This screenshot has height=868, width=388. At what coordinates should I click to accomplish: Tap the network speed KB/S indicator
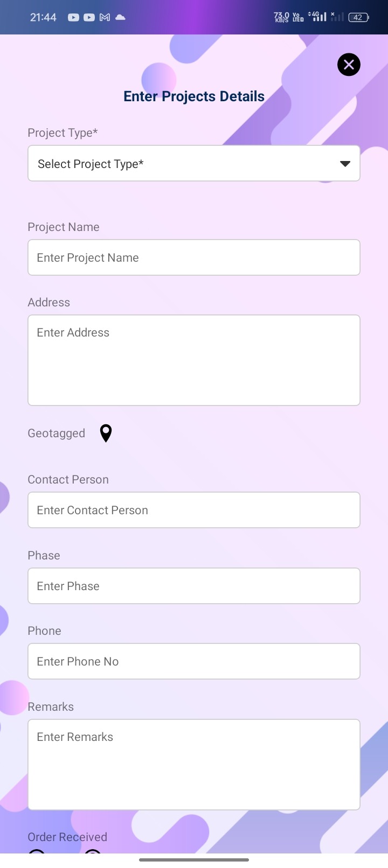coord(281,17)
